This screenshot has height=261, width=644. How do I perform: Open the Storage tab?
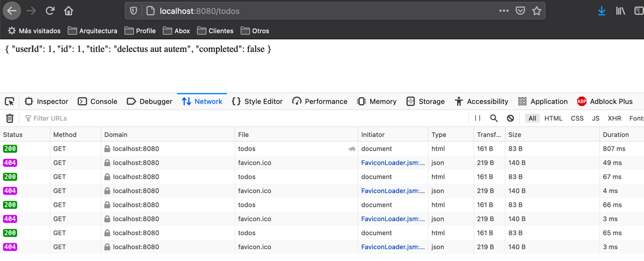pos(426,101)
